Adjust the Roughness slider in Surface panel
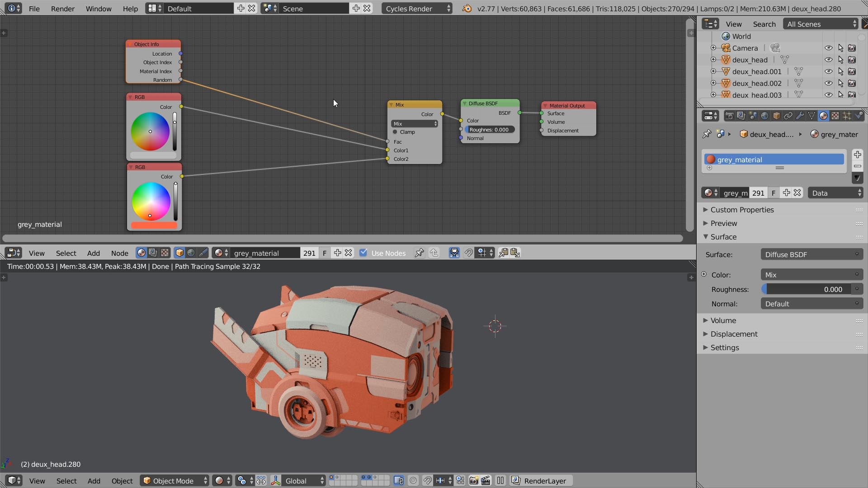 [x=806, y=289]
